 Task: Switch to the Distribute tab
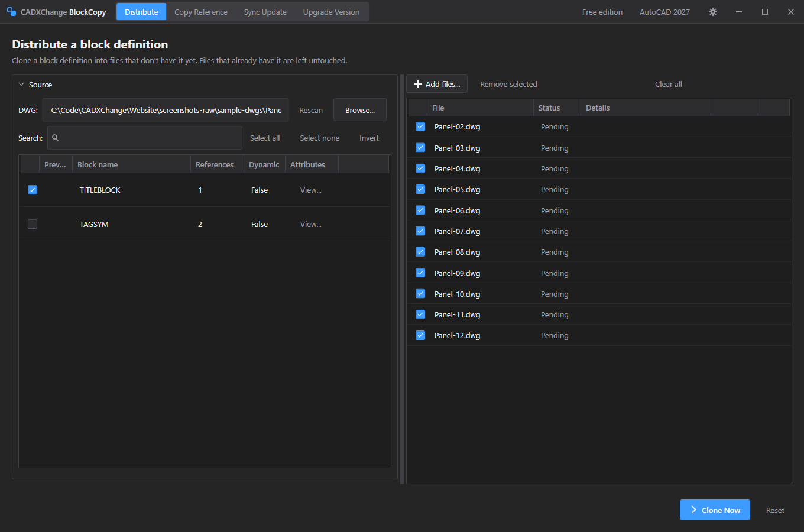pyautogui.click(x=141, y=12)
